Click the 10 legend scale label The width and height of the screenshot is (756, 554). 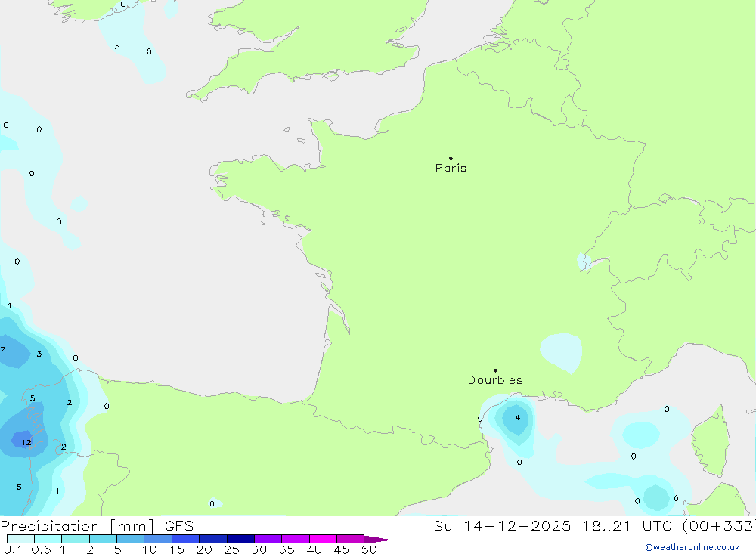pyautogui.click(x=150, y=549)
